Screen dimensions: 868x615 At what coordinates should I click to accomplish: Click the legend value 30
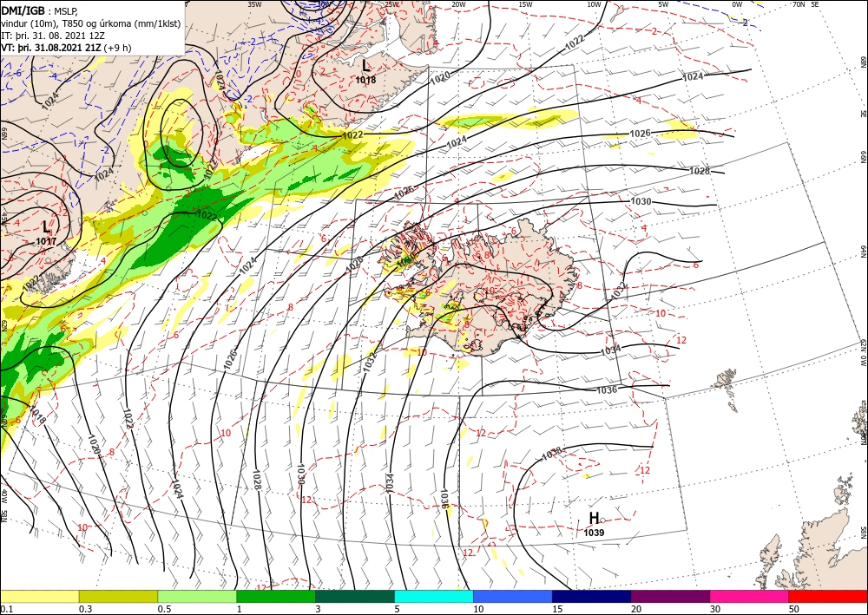pyautogui.click(x=715, y=609)
